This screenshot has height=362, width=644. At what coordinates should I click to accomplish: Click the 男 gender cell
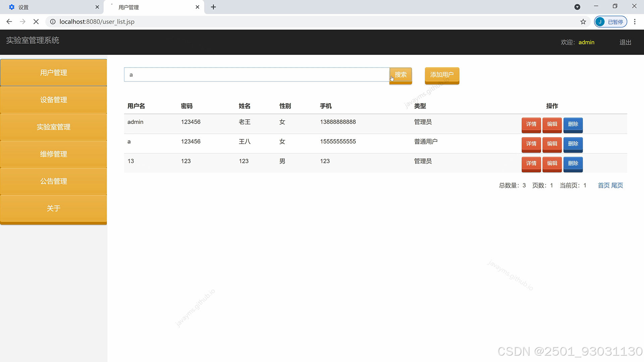[x=282, y=161]
